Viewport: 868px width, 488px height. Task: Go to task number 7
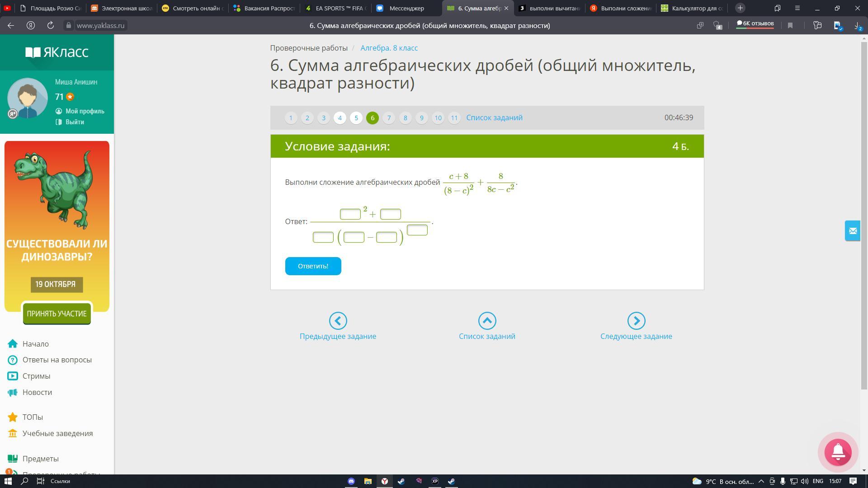pos(389,118)
